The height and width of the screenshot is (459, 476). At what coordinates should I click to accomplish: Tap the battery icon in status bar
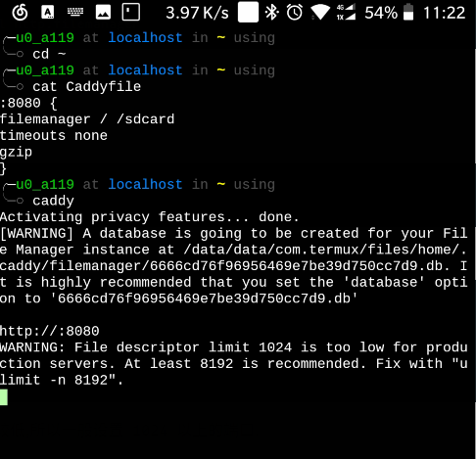pyautogui.click(x=408, y=12)
